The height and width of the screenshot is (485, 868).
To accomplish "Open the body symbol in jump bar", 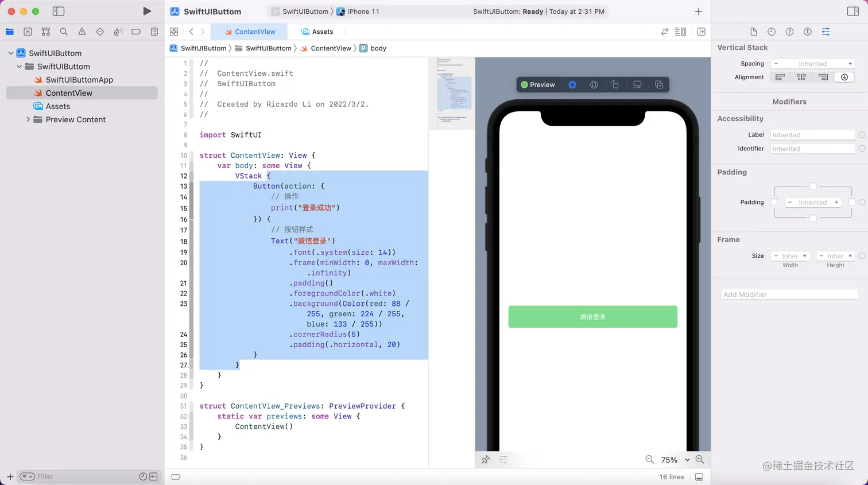I will pos(373,48).
